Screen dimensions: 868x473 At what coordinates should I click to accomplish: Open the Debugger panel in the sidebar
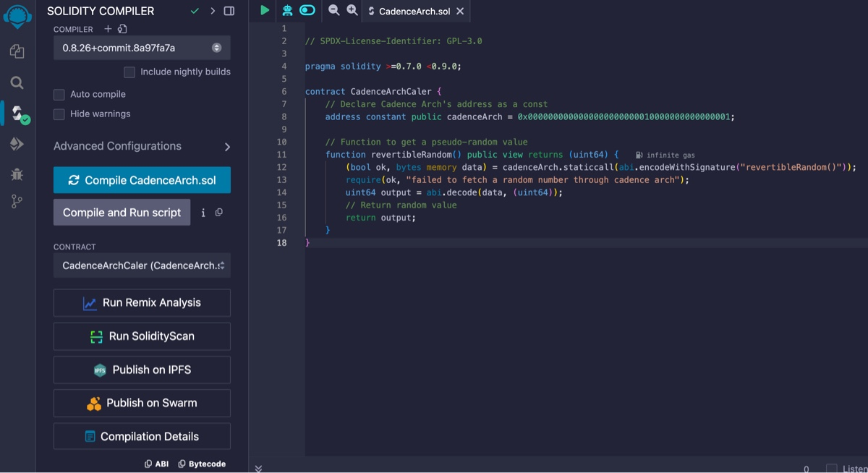coord(16,174)
